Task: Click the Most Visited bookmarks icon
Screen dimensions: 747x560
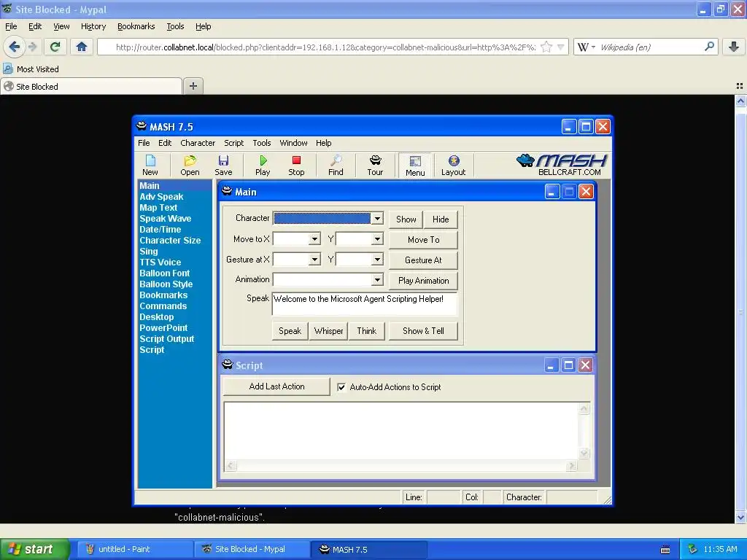Action: pyautogui.click(x=8, y=69)
